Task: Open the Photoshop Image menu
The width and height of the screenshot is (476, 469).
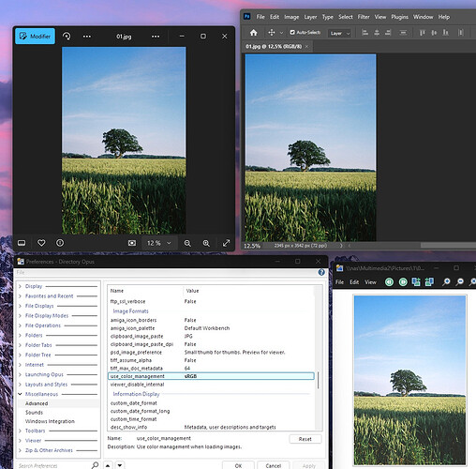Action: click(291, 17)
